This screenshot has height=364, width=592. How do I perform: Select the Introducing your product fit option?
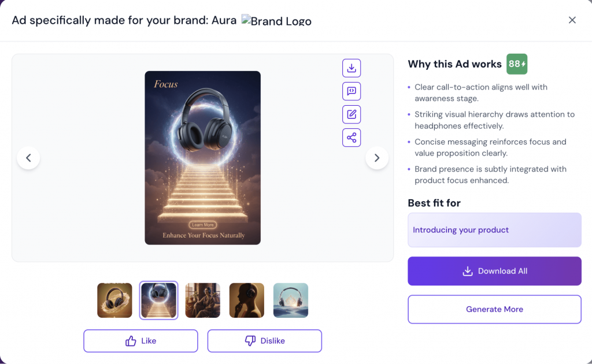494,230
